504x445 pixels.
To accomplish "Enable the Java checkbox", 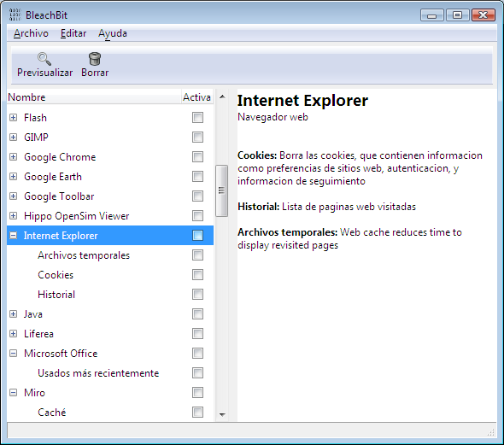I will click(x=197, y=314).
